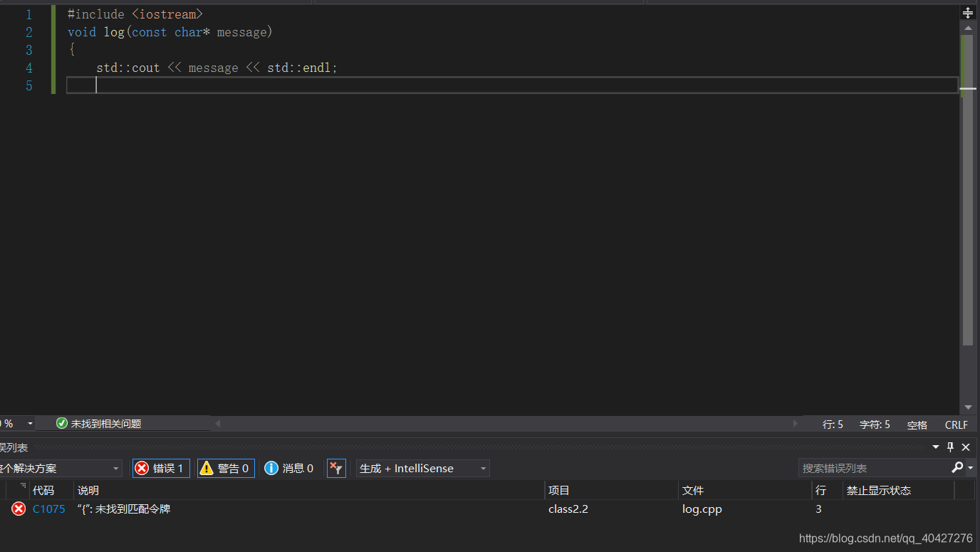
Task: Click the 搜索错误列表 search field
Action: tap(873, 468)
